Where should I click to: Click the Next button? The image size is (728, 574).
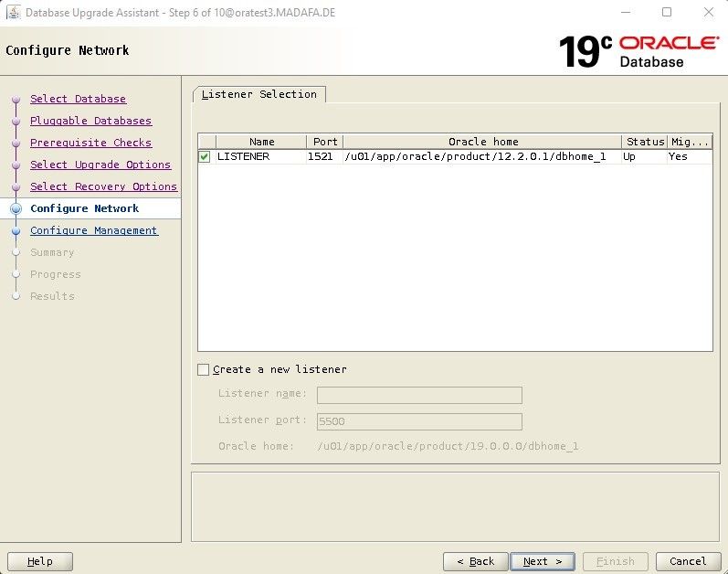click(543, 561)
